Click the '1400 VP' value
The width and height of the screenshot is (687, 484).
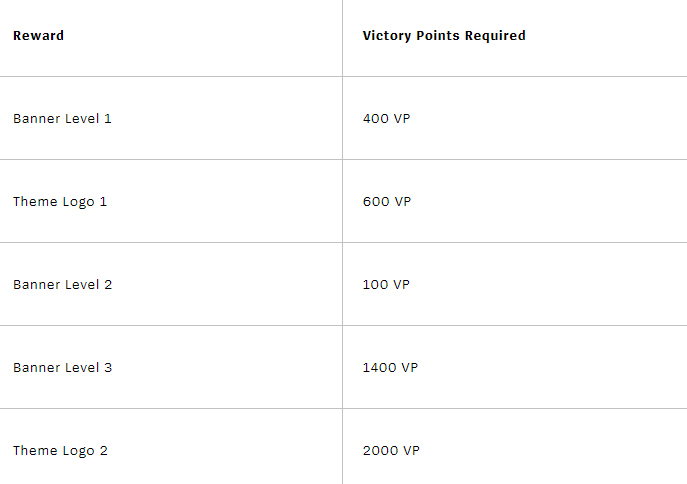(390, 368)
